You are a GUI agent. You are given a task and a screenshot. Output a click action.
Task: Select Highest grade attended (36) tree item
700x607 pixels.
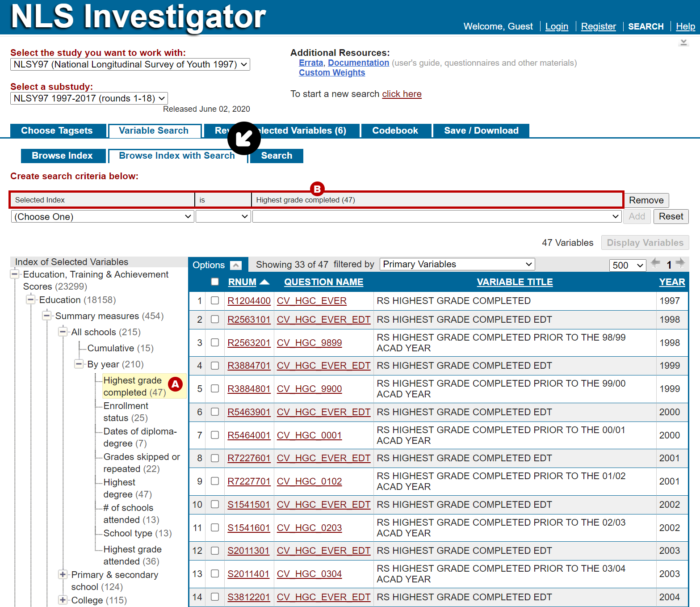coord(133,555)
